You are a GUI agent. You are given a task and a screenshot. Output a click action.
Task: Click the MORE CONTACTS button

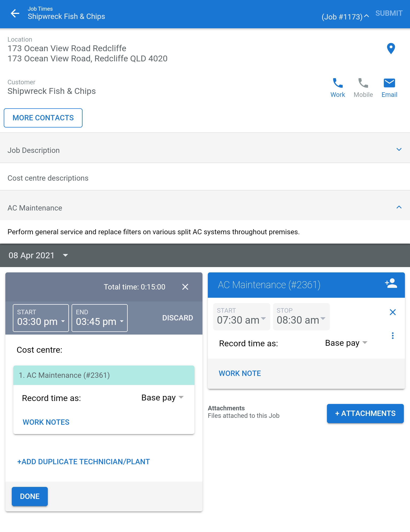(x=43, y=118)
